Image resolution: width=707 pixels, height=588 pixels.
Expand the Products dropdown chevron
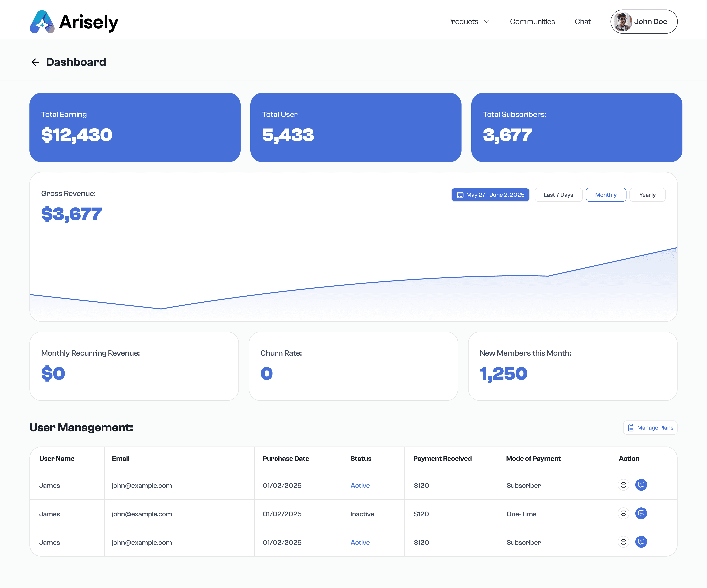coord(487,22)
